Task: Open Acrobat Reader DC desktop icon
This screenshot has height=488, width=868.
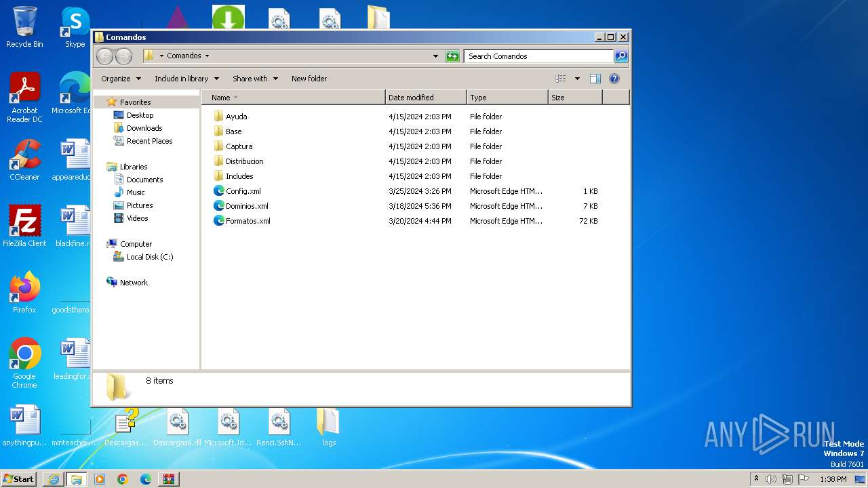Action: pos(24,98)
